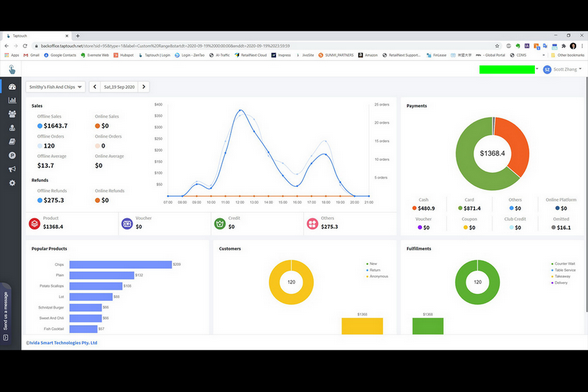Screen dimensions: 588x392
Task: Reload the page with the refresh icon
Action: point(25,46)
